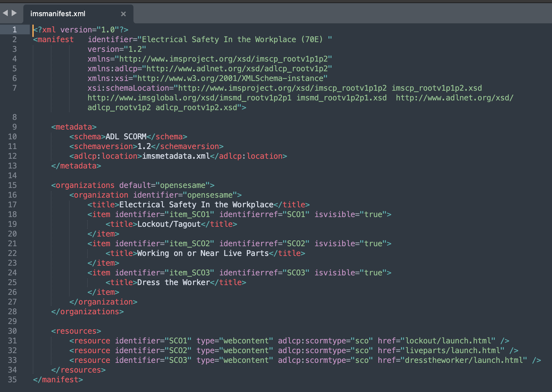This screenshot has width=552, height=392.
Task: Click the imsmd_rootv1p2p1.xsd text
Action: [x=341, y=98]
